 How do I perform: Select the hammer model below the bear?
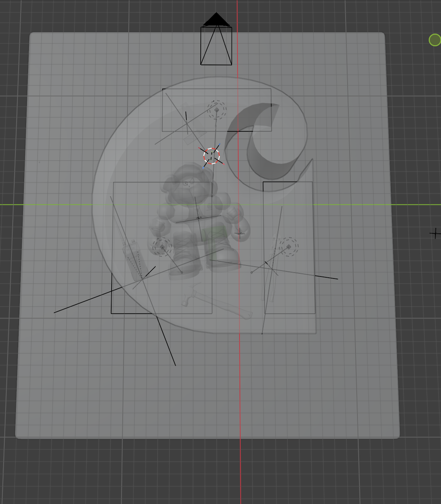coord(217,304)
